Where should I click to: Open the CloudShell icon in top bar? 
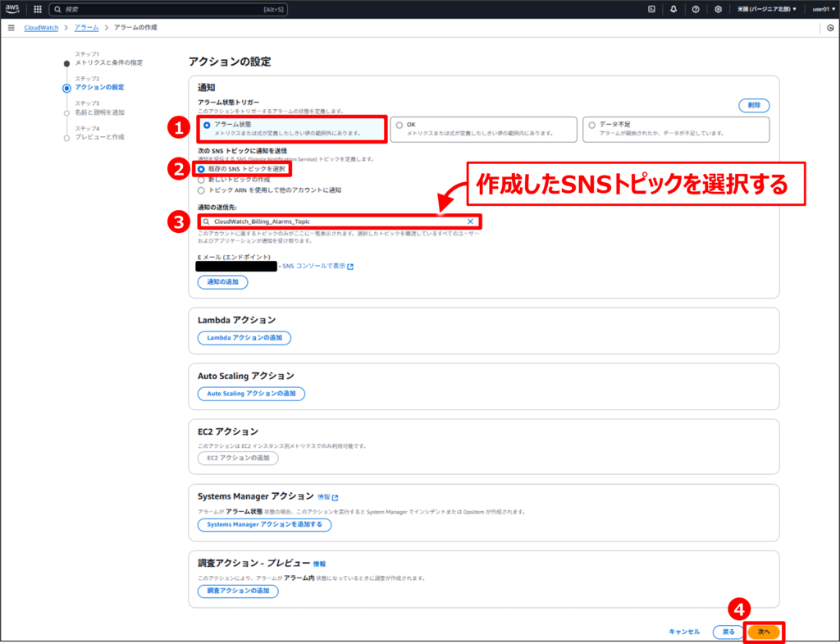[651, 9]
